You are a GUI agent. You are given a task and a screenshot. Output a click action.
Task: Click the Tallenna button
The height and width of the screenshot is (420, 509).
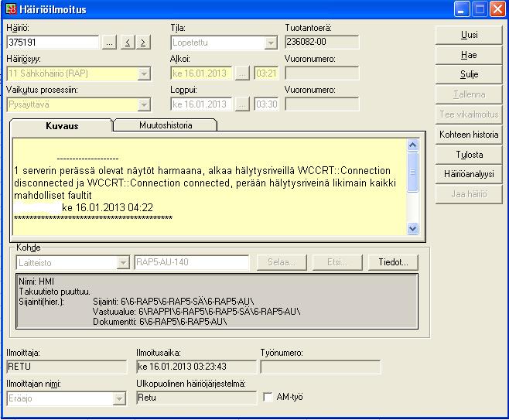coord(469,94)
